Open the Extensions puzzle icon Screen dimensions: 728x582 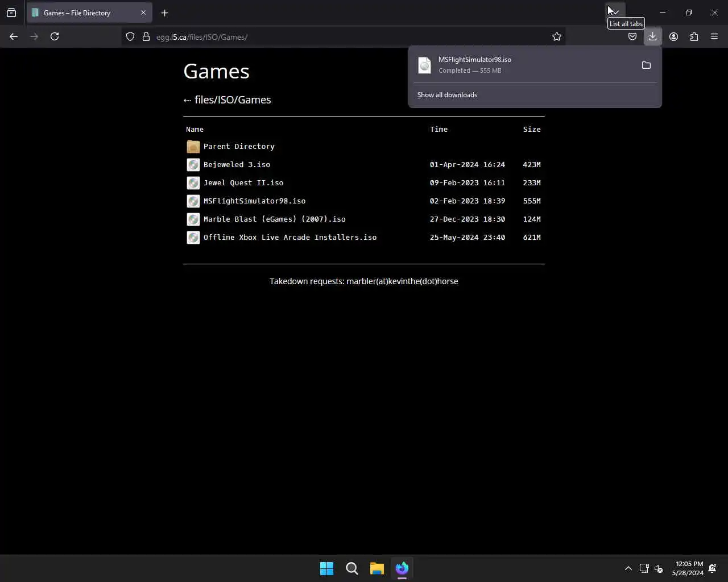pos(694,36)
